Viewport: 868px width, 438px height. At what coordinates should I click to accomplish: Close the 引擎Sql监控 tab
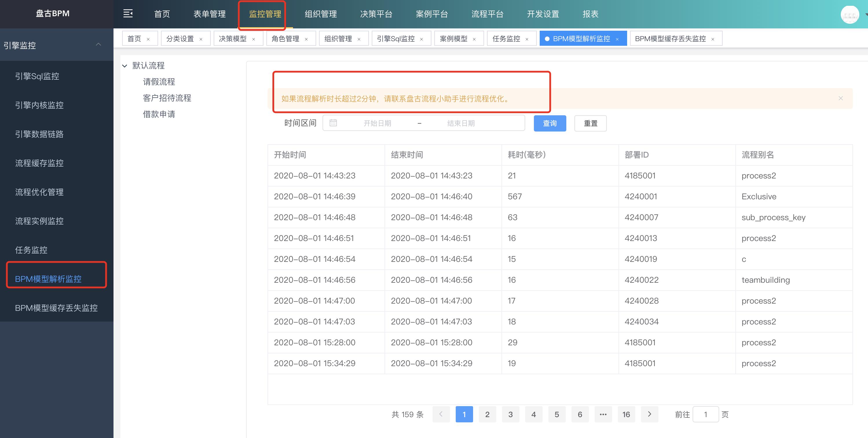(421, 39)
